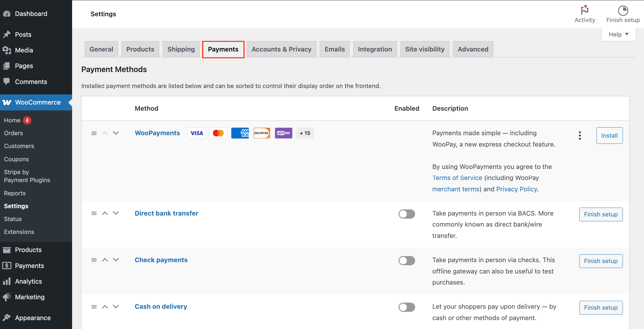The image size is (644, 329).
Task: Click the WooCommerce logo icon
Action: click(x=7, y=102)
